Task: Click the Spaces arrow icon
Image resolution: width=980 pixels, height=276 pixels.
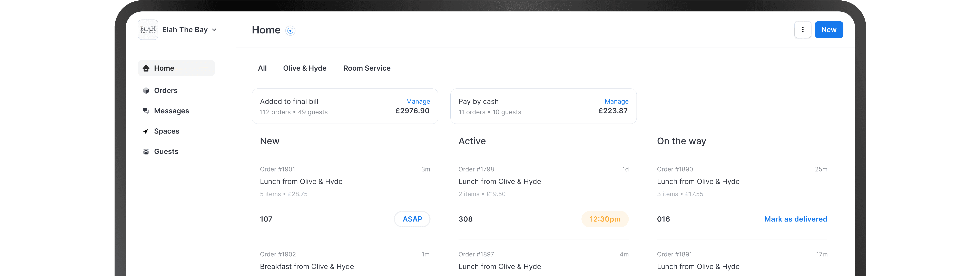Action: click(146, 131)
